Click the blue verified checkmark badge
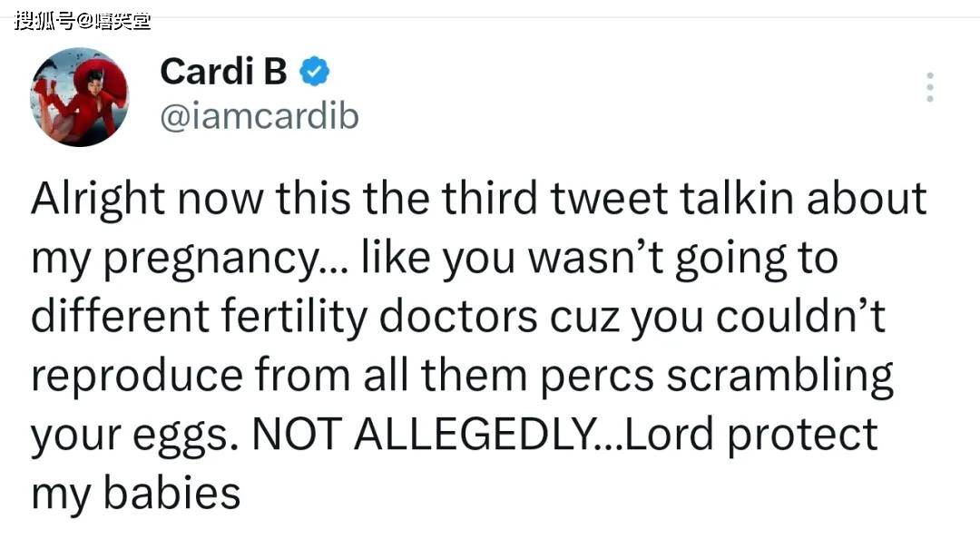 click(x=314, y=72)
